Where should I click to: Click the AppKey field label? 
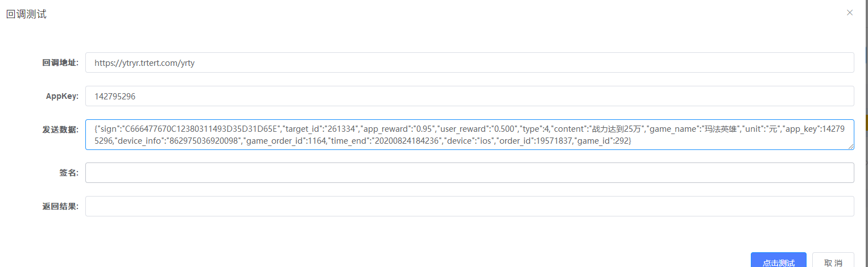(62, 97)
